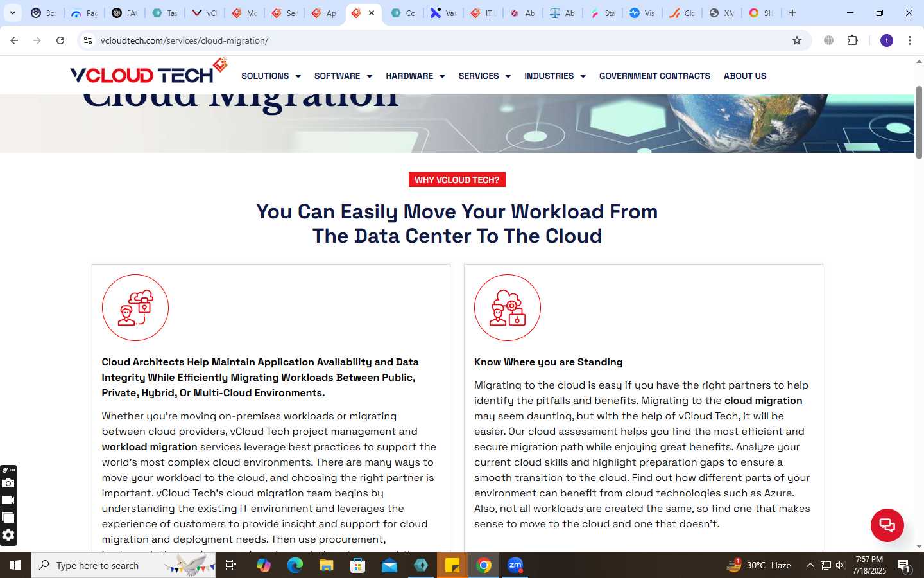Reload the current page
Image resolution: width=924 pixels, height=578 pixels.
click(60, 40)
